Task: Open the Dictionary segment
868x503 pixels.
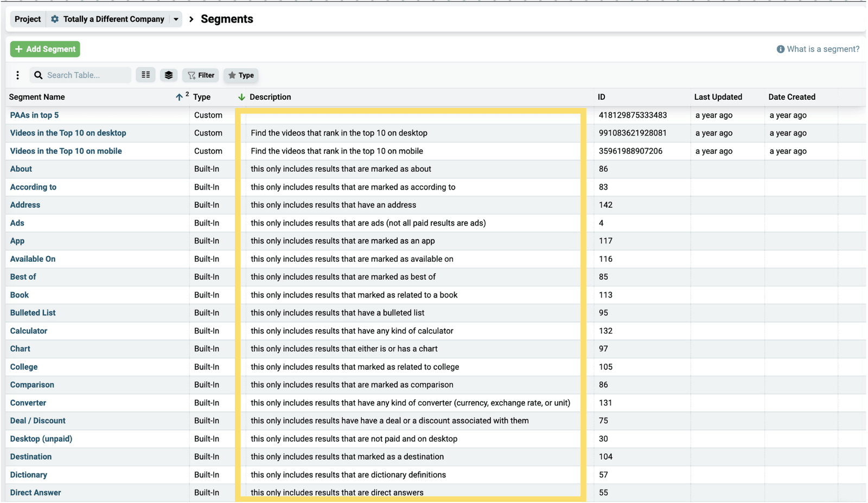Action: click(28, 475)
